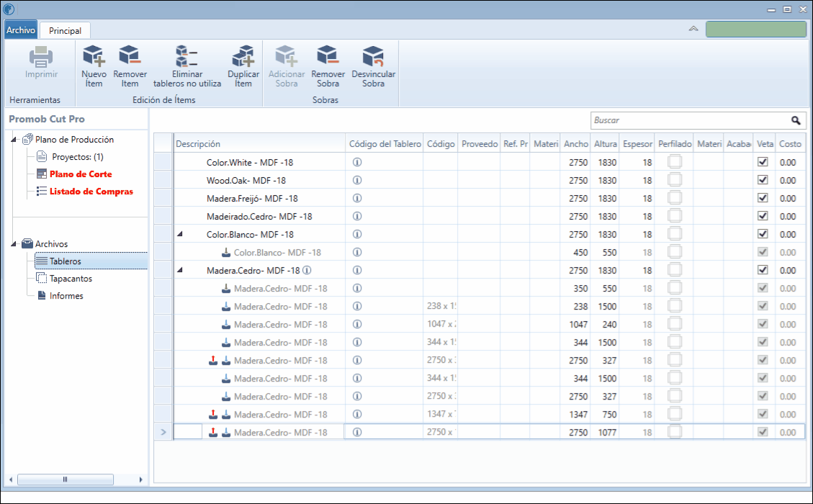Click the Nuevo Ítem toolbar icon
This screenshot has width=813, height=504.
pos(94,56)
